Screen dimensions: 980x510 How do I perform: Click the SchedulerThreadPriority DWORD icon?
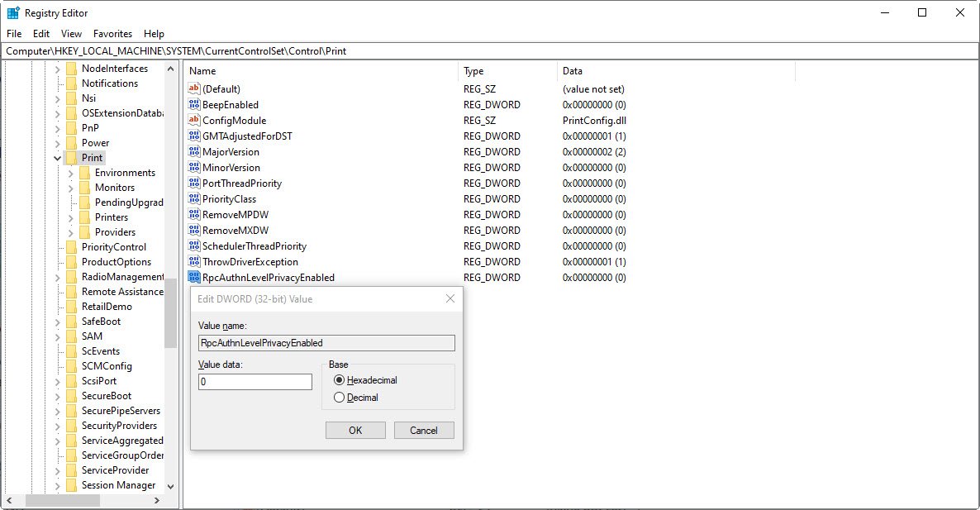(x=193, y=245)
